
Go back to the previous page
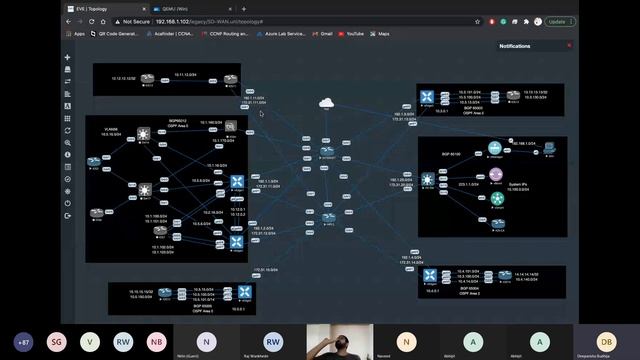point(69,22)
